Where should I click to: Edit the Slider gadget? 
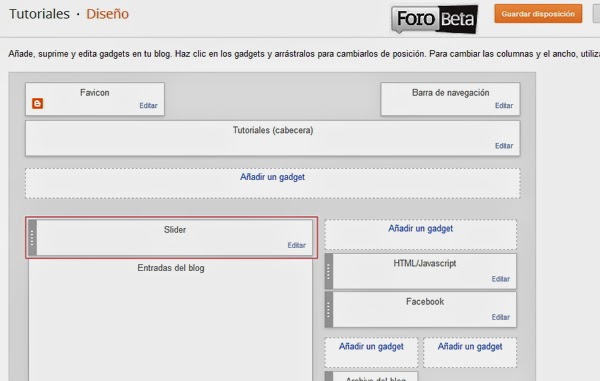click(297, 245)
